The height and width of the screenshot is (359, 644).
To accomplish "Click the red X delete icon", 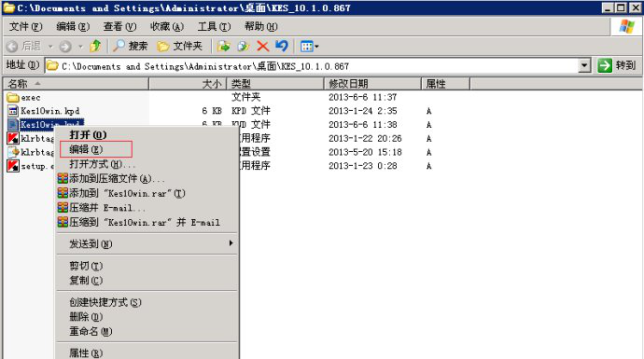I will click(263, 46).
